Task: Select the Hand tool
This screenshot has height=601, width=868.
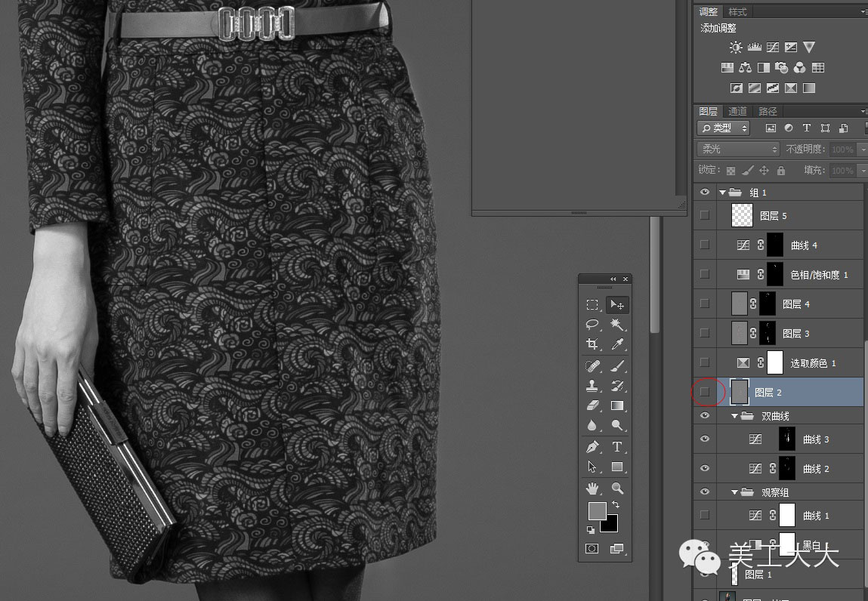Action: pyautogui.click(x=592, y=488)
